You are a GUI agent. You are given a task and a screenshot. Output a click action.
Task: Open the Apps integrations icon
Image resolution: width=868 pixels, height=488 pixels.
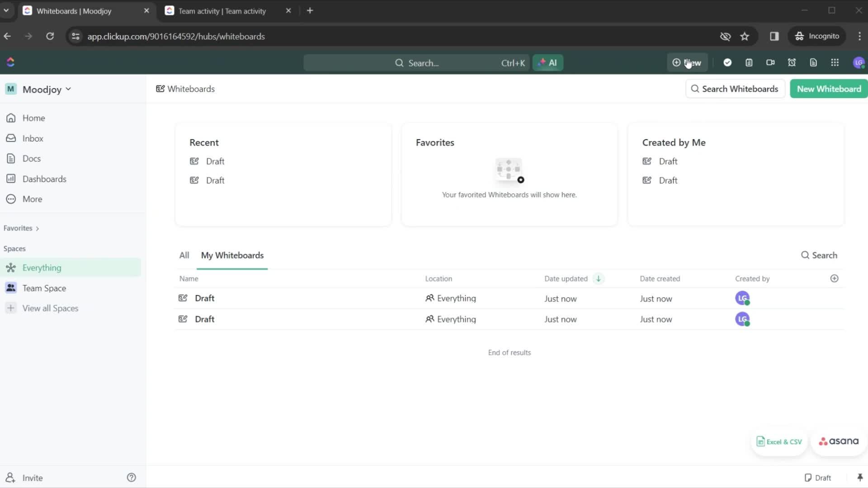point(835,62)
